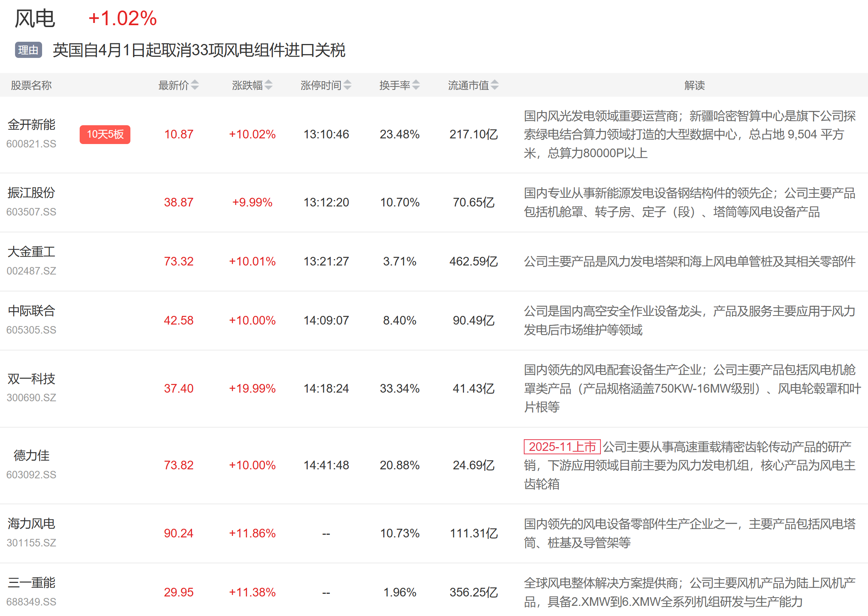Image resolution: width=868 pixels, height=616 pixels.
Task: Click the 风电 sector title
Action: [x=35, y=18]
